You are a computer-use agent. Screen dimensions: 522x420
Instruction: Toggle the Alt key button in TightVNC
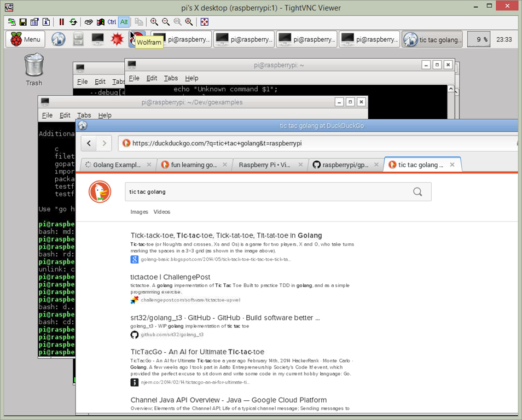tap(124, 22)
